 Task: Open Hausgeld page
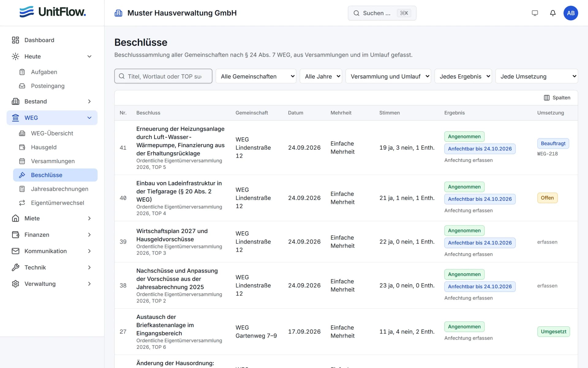(x=55, y=147)
